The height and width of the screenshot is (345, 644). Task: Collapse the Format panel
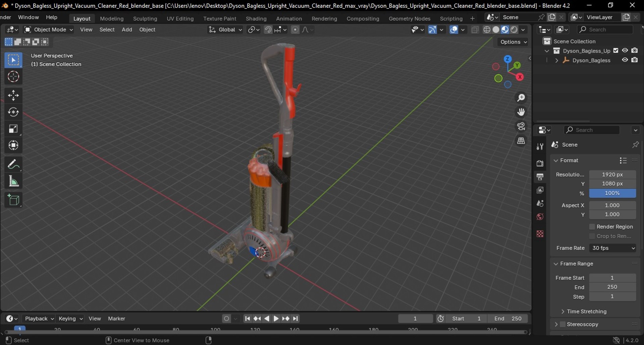556,160
